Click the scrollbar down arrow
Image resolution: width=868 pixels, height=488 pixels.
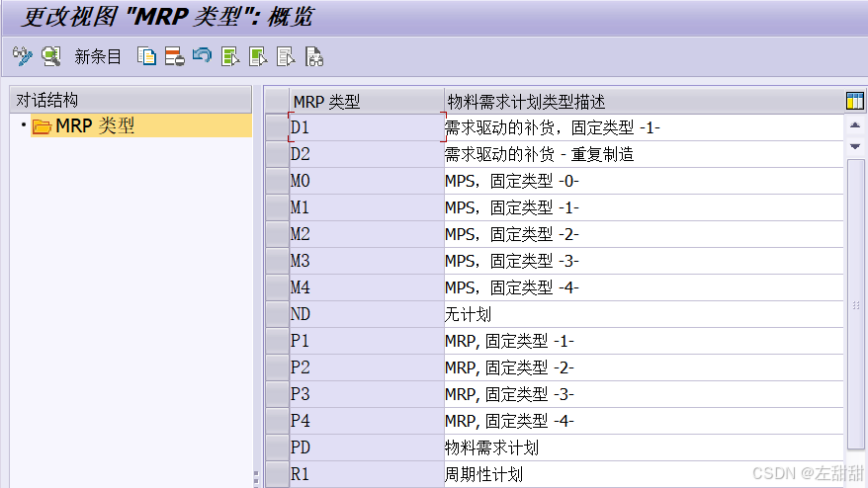tap(855, 146)
